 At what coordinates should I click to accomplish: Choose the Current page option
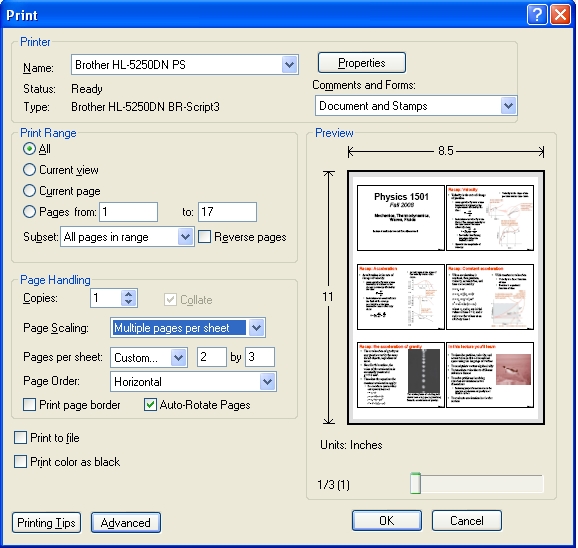[x=29, y=191]
